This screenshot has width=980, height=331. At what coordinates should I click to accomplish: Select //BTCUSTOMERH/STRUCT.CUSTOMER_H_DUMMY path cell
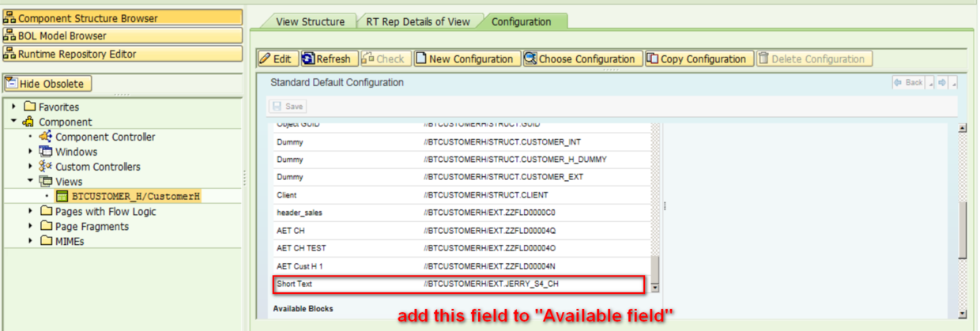pos(515,160)
